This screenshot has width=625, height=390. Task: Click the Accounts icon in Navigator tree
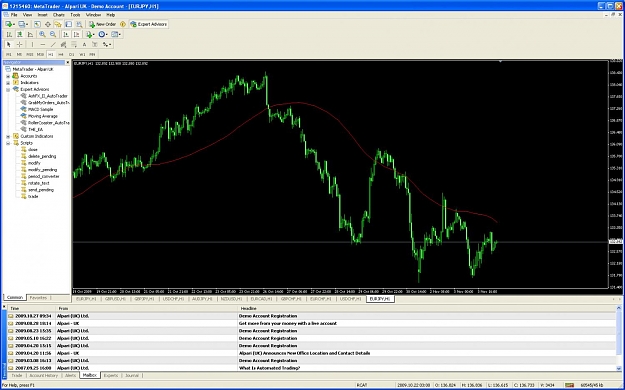coord(16,76)
